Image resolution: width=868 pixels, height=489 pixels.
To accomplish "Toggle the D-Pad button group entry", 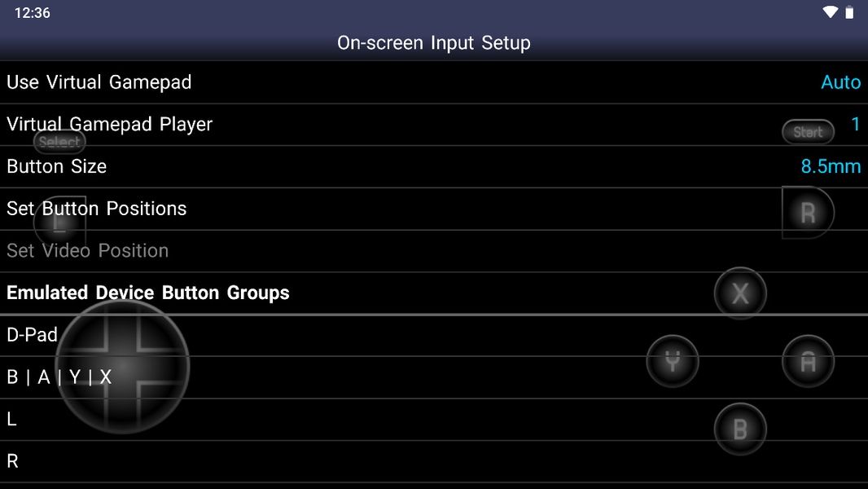I will [434, 335].
